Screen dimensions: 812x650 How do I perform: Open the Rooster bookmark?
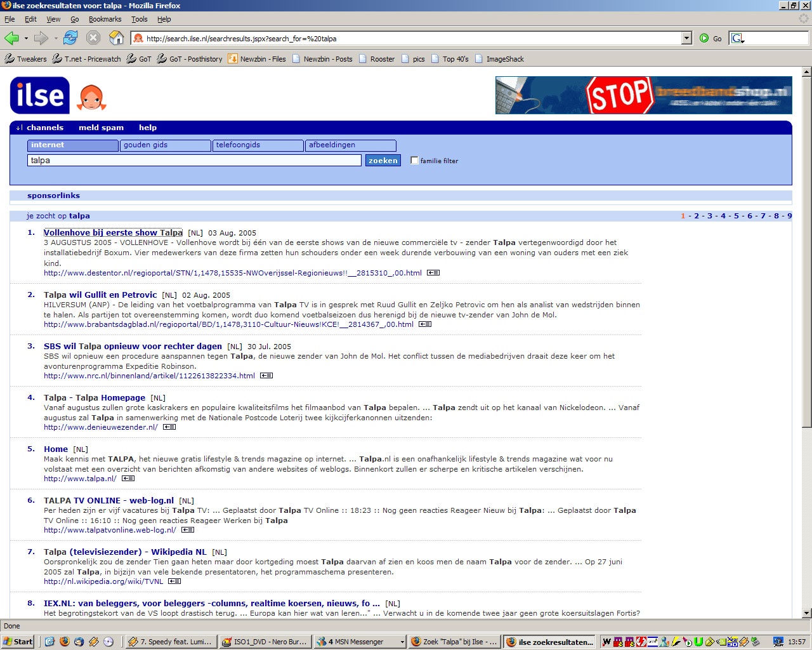coord(377,59)
